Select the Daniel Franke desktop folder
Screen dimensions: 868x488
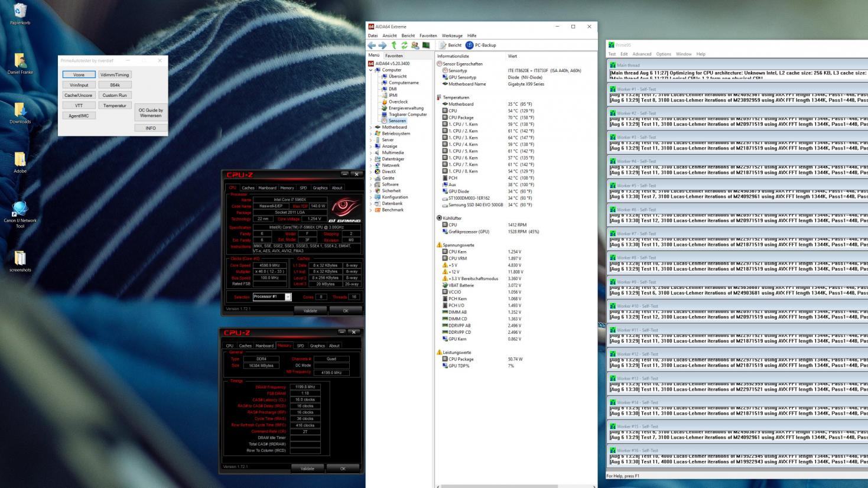tap(20, 63)
